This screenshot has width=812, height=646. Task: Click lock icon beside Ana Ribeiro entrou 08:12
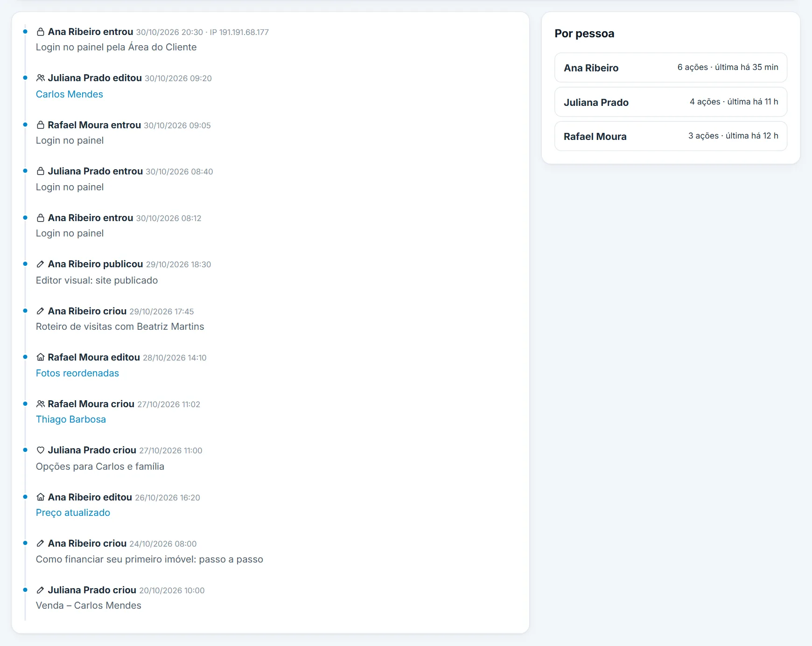pyautogui.click(x=41, y=218)
